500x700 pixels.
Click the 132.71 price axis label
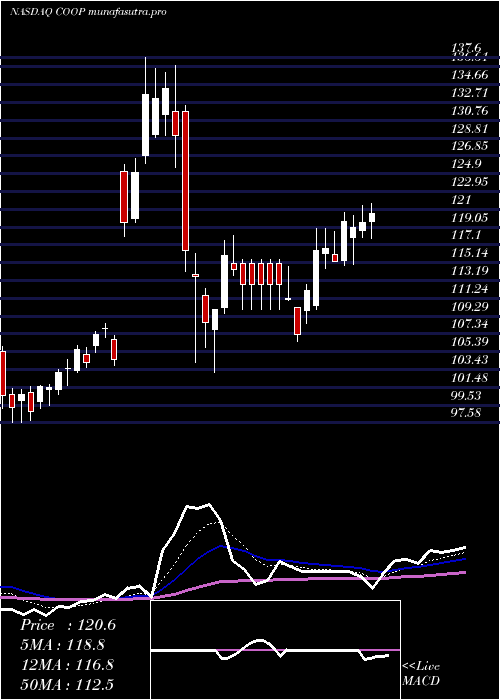point(470,92)
